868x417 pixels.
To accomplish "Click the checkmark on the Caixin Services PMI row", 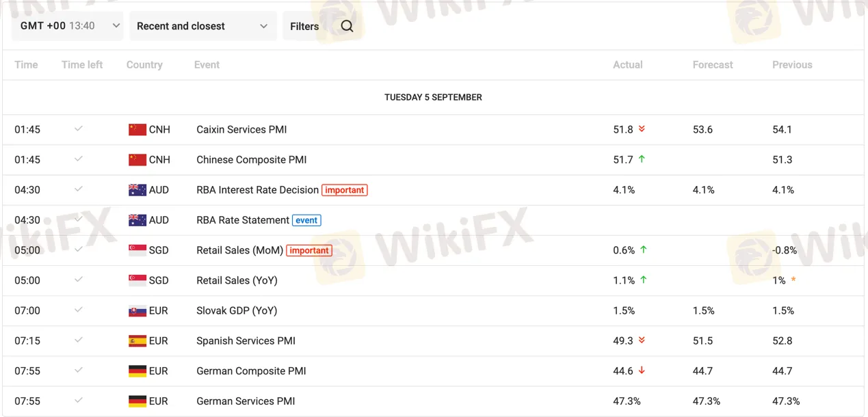I will (79, 129).
